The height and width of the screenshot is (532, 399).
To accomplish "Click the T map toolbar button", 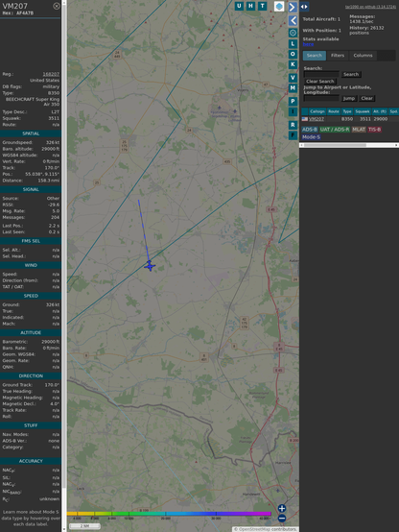I will (262, 6).
